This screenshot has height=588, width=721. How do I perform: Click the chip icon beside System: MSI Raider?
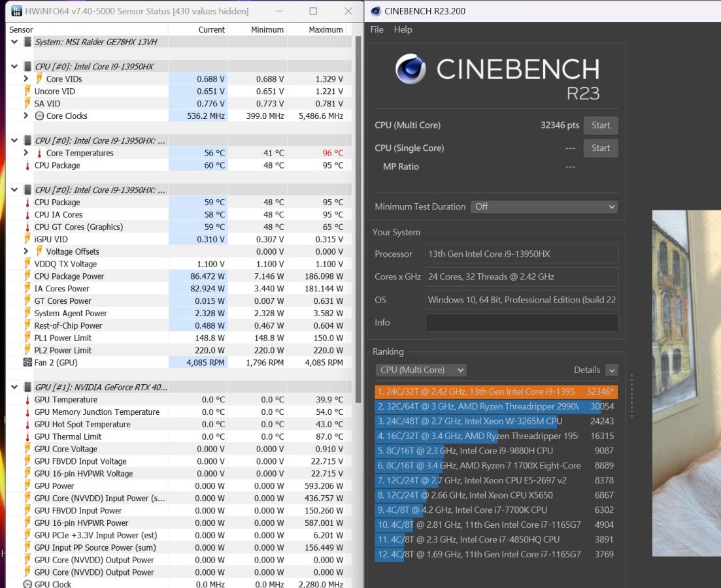27,42
